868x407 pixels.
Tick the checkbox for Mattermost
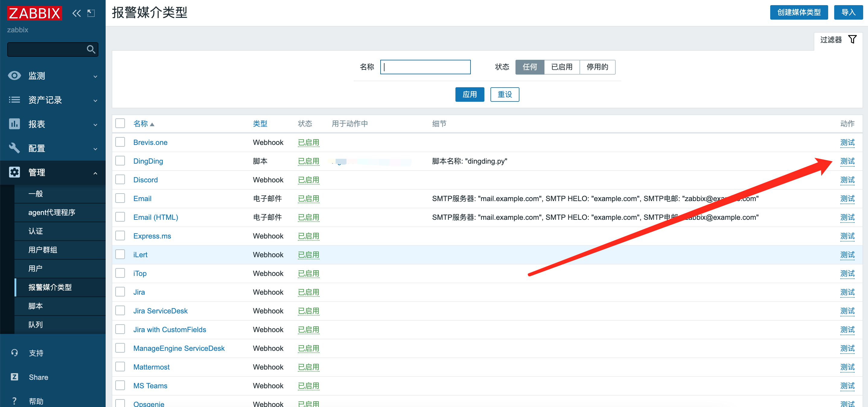(120, 367)
